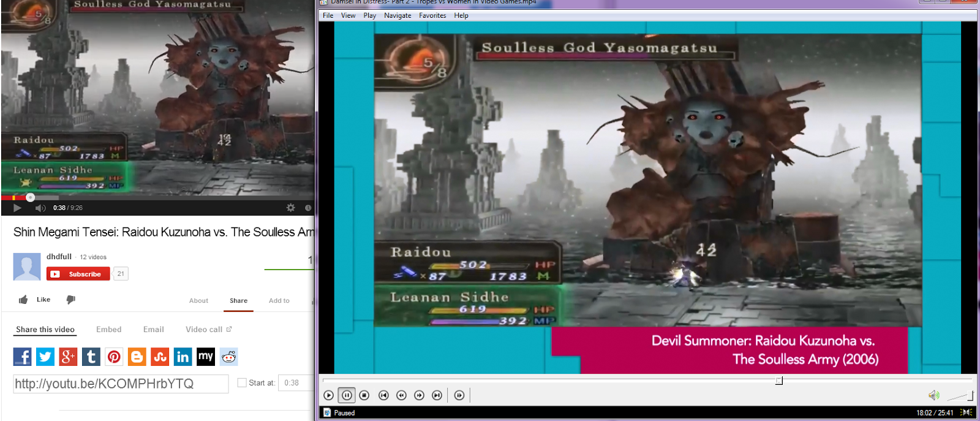Share the video on Reddit

point(229,357)
